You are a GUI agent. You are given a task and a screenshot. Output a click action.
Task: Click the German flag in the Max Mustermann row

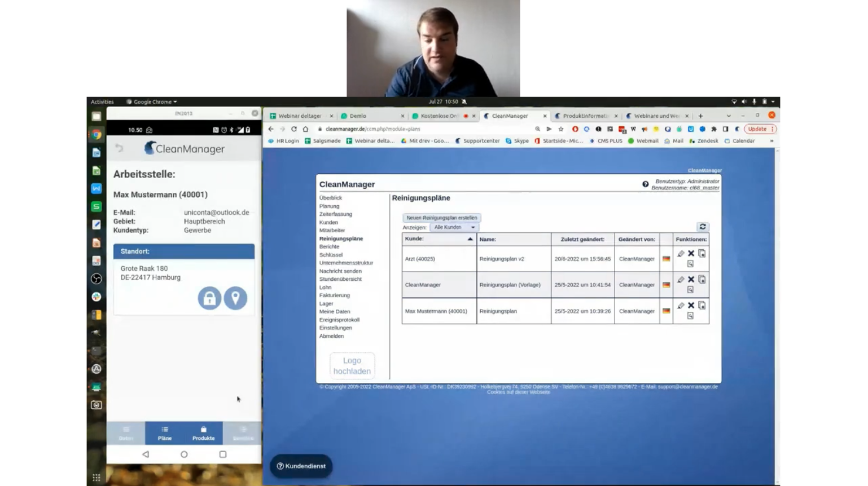(666, 311)
